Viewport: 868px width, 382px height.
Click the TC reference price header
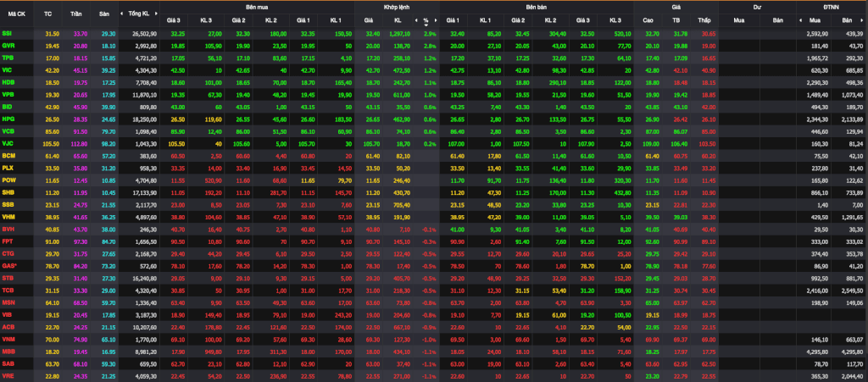click(x=47, y=13)
